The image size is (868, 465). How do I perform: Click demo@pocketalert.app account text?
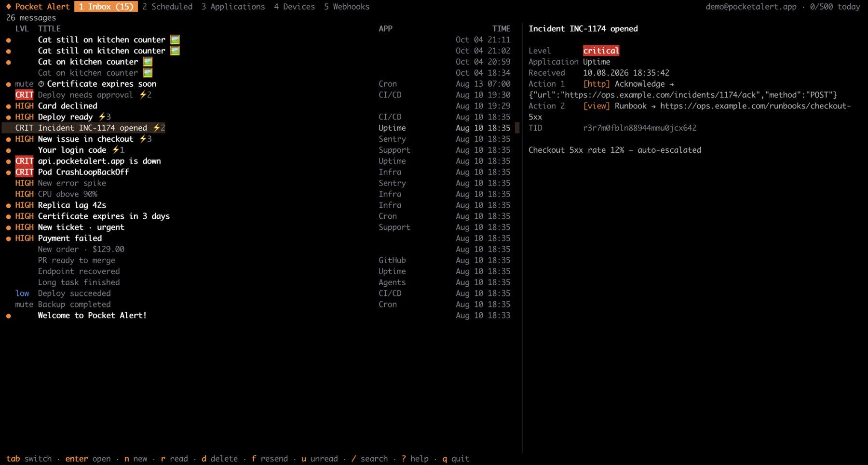[751, 7]
